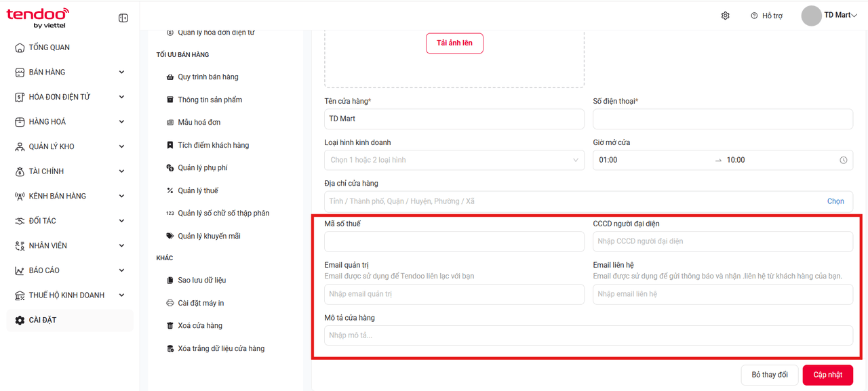The image size is (868, 391).
Task: Click the NHÂN VIÊN staff icon
Action: [x=20, y=246]
